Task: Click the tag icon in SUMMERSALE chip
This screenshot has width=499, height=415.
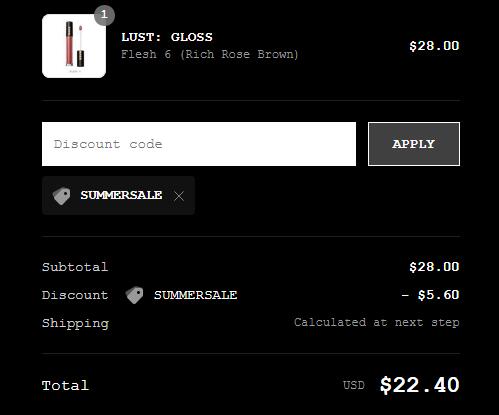Action: point(62,196)
